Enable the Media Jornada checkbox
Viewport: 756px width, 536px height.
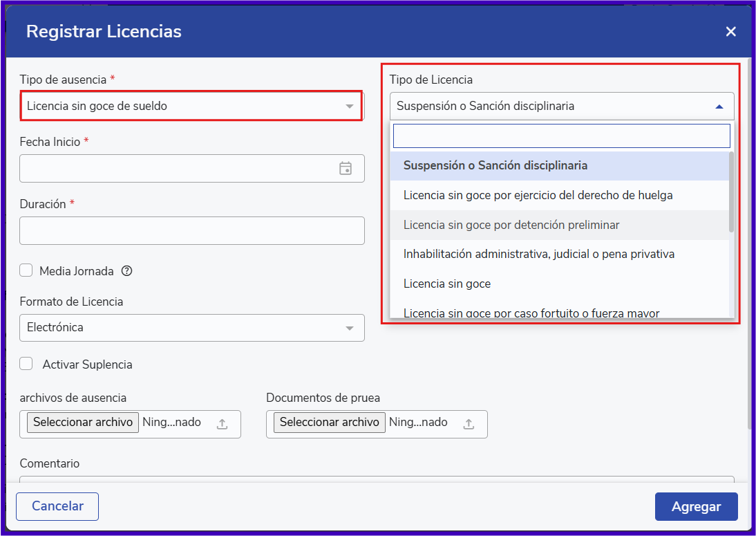click(x=26, y=270)
